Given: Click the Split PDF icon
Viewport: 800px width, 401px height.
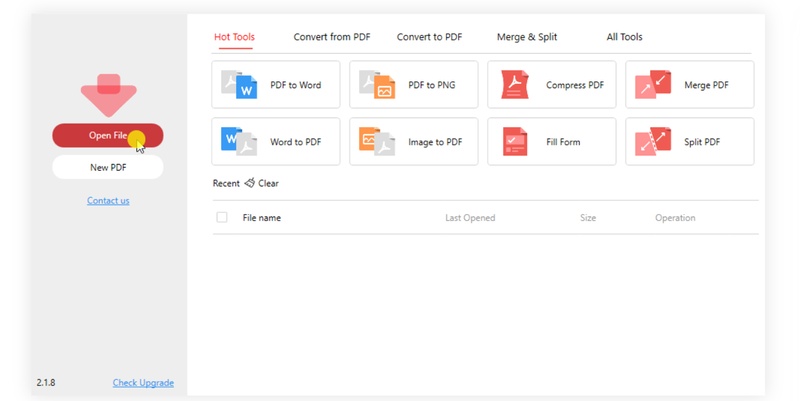Looking at the screenshot, I should pos(653,141).
